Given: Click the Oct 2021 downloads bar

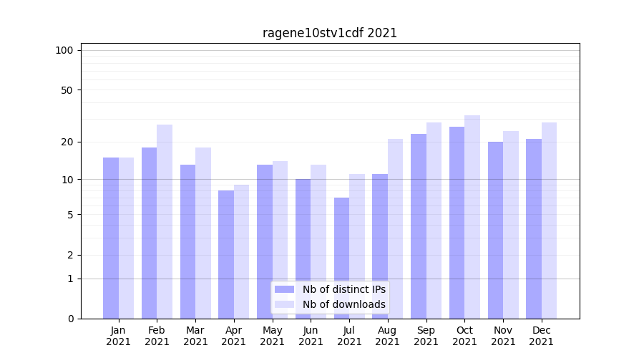Looking at the screenshot, I should pos(472,217).
